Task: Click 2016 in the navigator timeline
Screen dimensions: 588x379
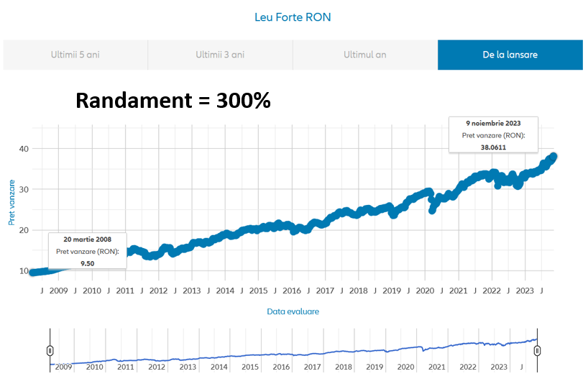Action: 281,367
